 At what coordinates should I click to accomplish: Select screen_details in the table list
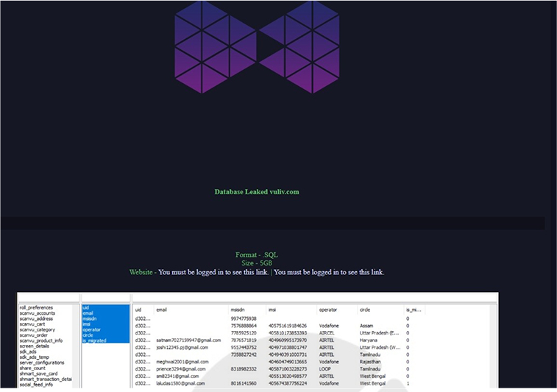[35, 346]
